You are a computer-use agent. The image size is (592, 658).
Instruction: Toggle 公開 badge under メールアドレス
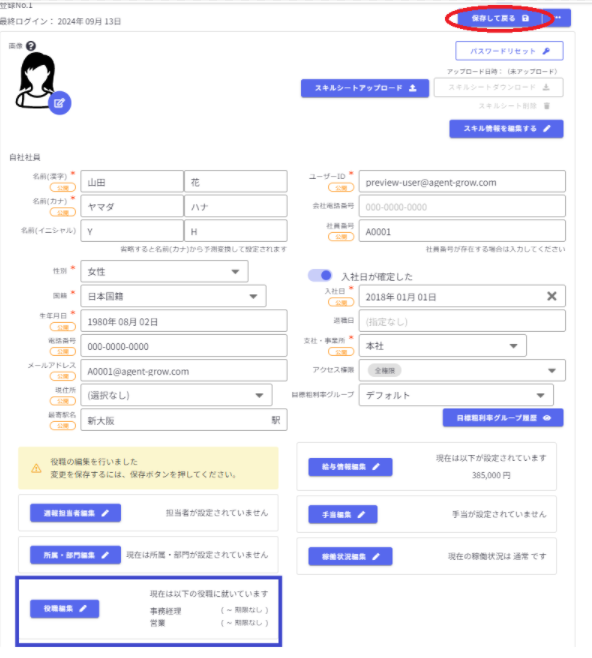[63, 376]
